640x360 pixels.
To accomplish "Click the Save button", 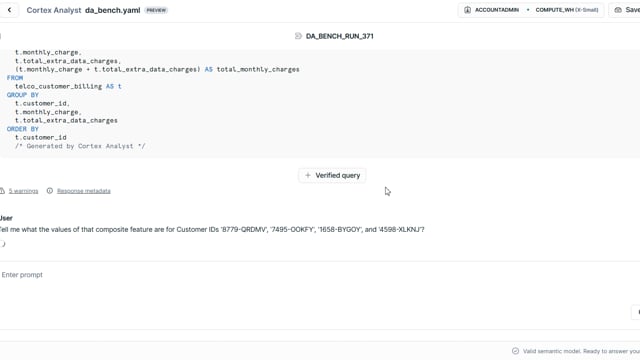I will (625, 10).
